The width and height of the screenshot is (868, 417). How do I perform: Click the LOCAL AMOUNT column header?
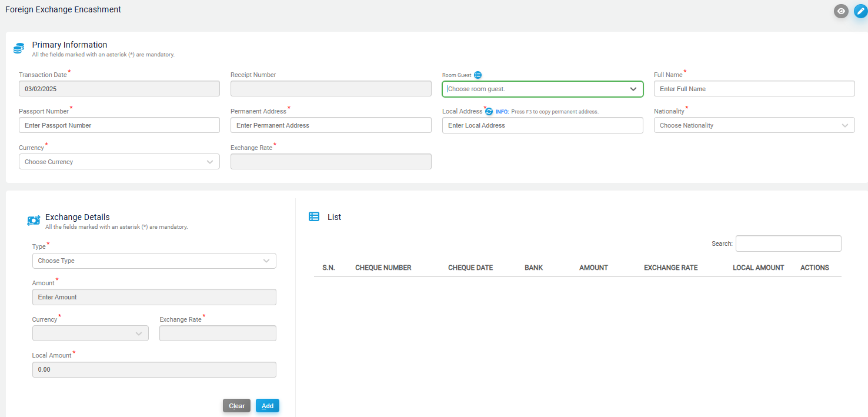point(759,268)
